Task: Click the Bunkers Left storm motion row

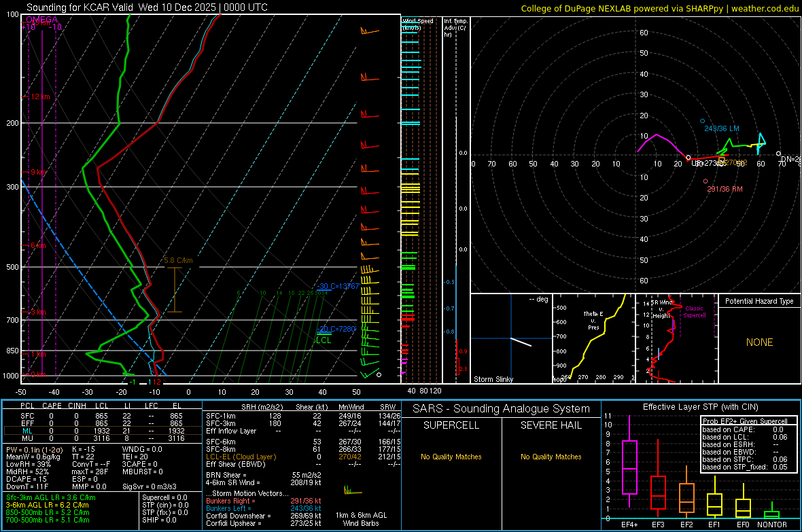Action: pyautogui.click(x=264, y=508)
